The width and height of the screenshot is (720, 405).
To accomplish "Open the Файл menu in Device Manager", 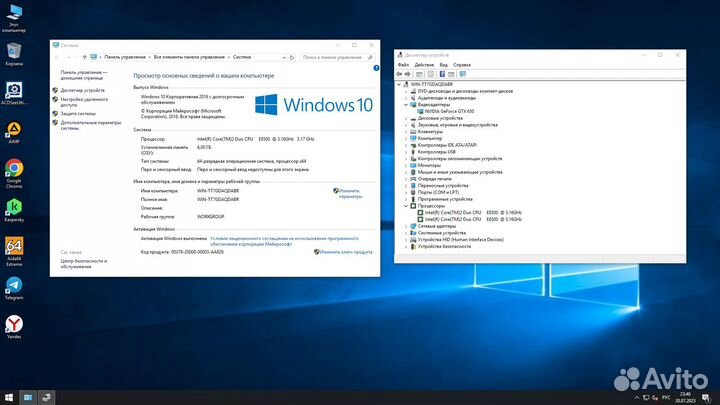I will [x=403, y=64].
